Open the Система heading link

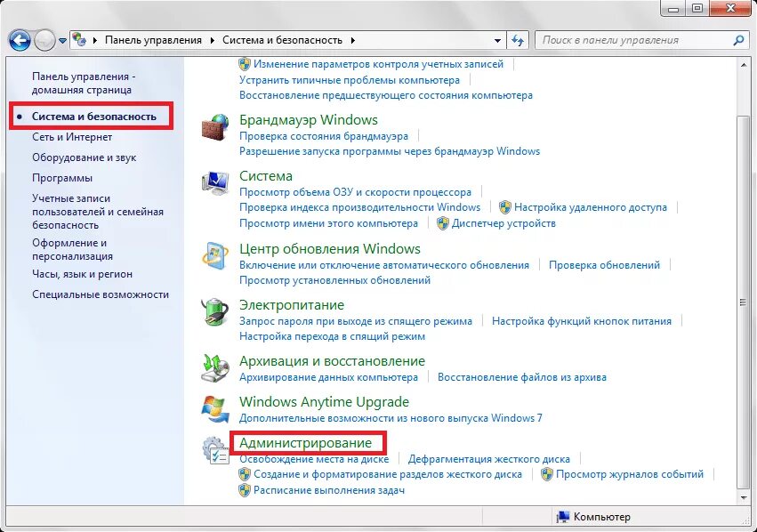coord(266,176)
